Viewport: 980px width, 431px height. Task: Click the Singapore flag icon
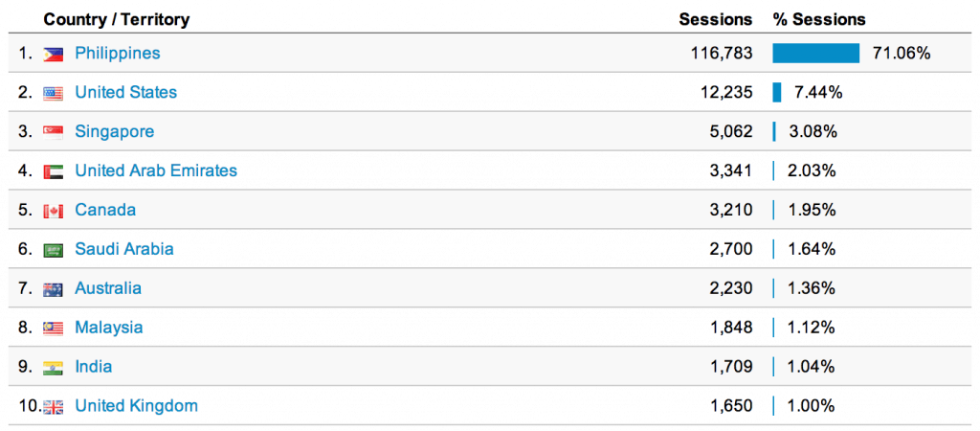pyautogui.click(x=54, y=132)
